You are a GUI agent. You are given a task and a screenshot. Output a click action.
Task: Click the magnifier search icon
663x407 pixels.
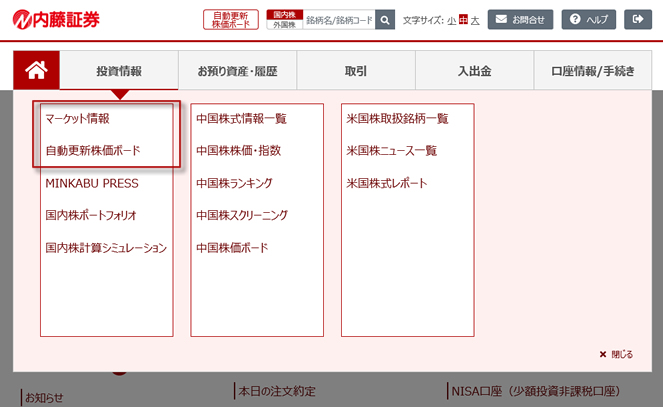tap(385, 20)
